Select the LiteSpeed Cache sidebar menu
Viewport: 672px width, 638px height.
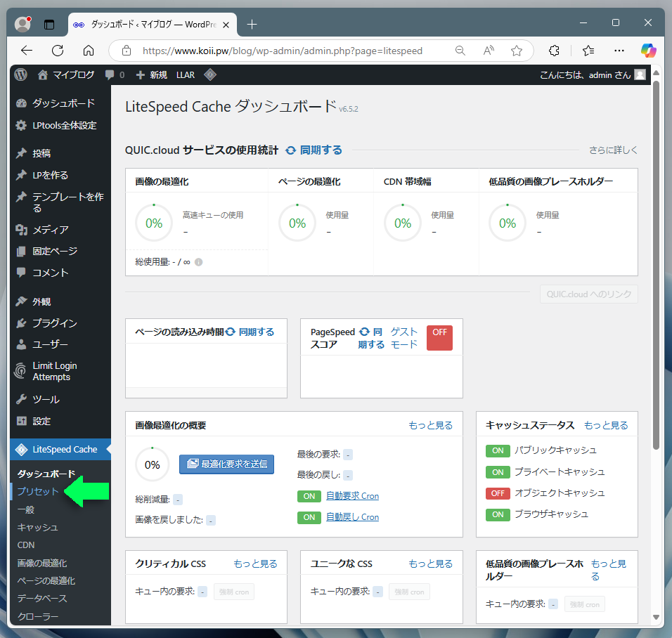tap(60, 450)
